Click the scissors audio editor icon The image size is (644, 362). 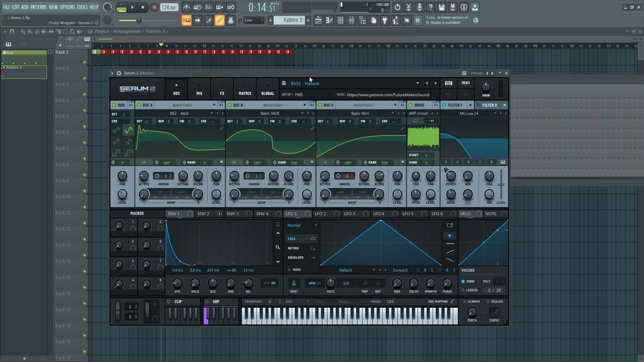(409, 7)
